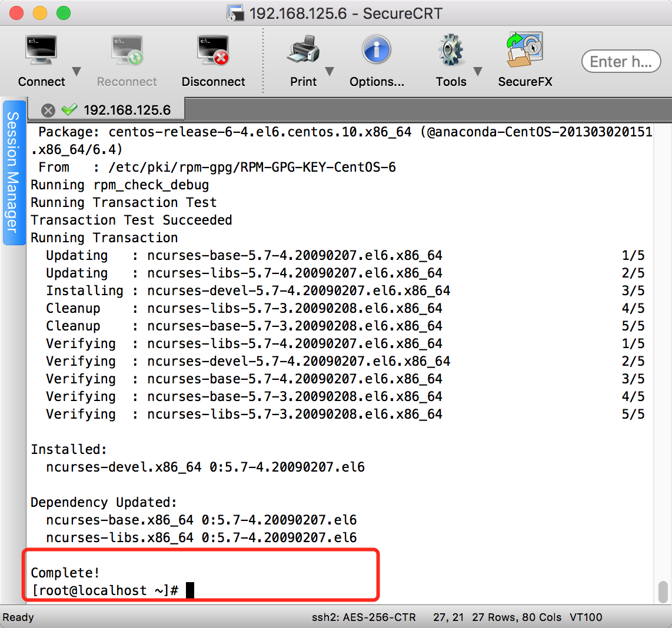Click the Print printer icon
672x628 pixels.
pos(304,49)
